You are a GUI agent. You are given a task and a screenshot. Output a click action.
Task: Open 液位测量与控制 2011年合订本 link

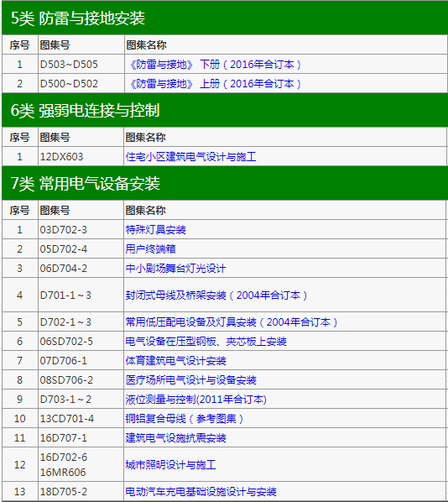195,399
